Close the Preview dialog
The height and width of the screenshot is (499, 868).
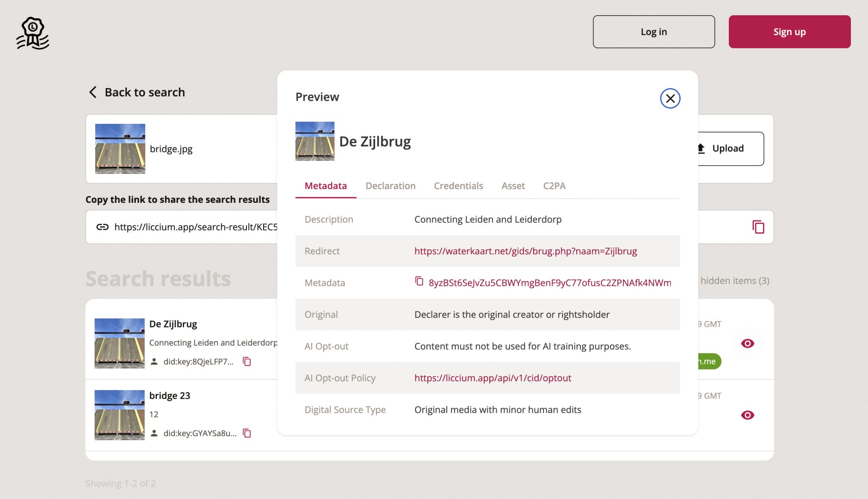click(x=670, y=98)
